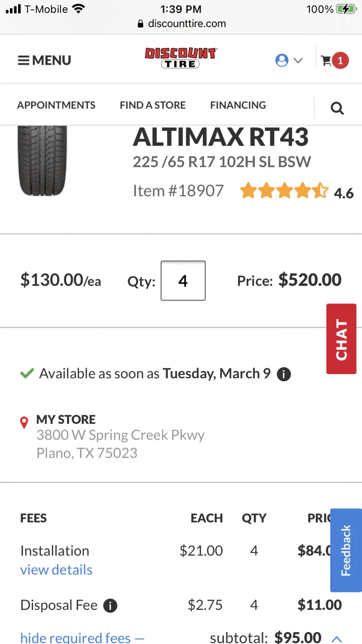Open the 4.6 star rating reviews
This screenshot has width=362, height=644.
click(296, 191)
